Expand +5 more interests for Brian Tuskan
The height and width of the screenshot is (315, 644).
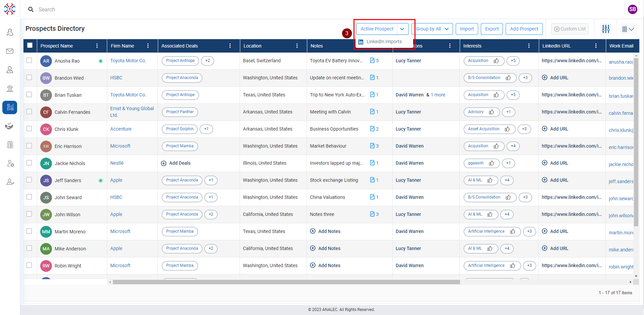tap(513, 95)
